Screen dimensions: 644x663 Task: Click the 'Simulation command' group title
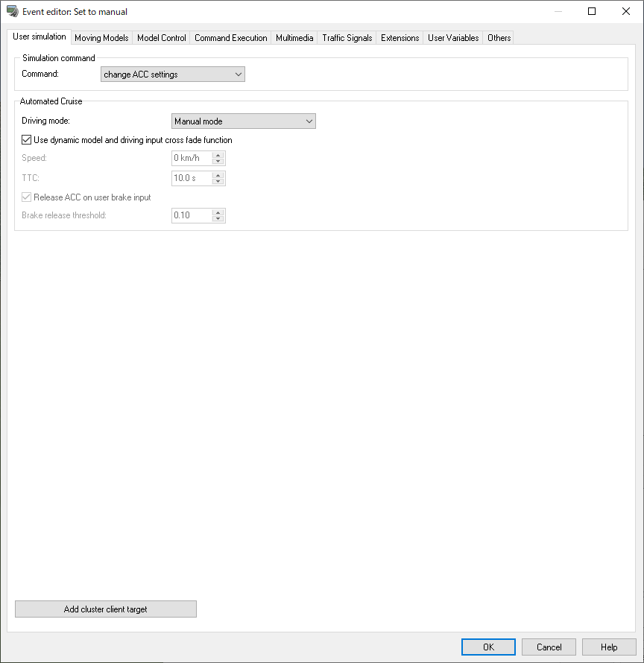coord(59,58)
